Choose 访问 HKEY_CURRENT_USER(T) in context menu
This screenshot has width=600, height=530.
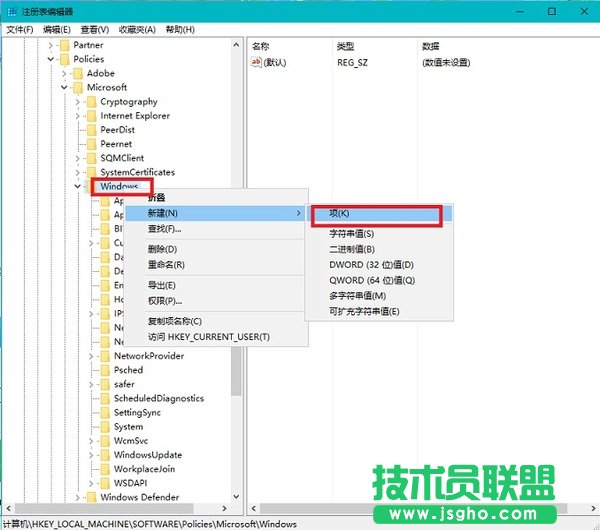click(x=216, y=337)
